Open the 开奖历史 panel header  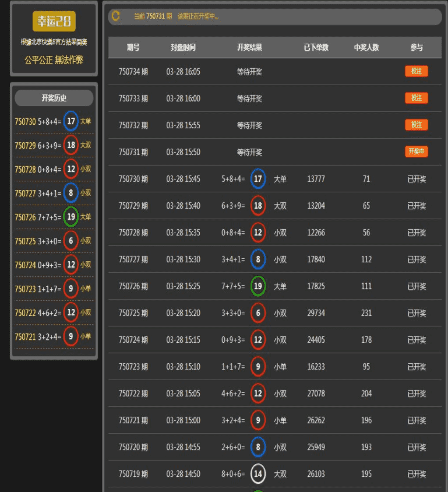pos(54,98)
